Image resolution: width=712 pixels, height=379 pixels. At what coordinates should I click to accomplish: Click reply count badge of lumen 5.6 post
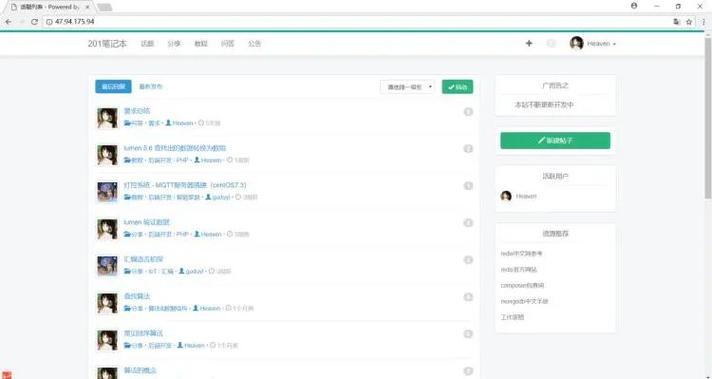(468, 148)
